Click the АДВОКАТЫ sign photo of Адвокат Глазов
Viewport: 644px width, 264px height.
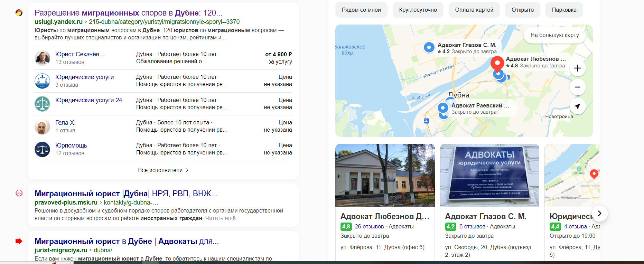(489, 175)
